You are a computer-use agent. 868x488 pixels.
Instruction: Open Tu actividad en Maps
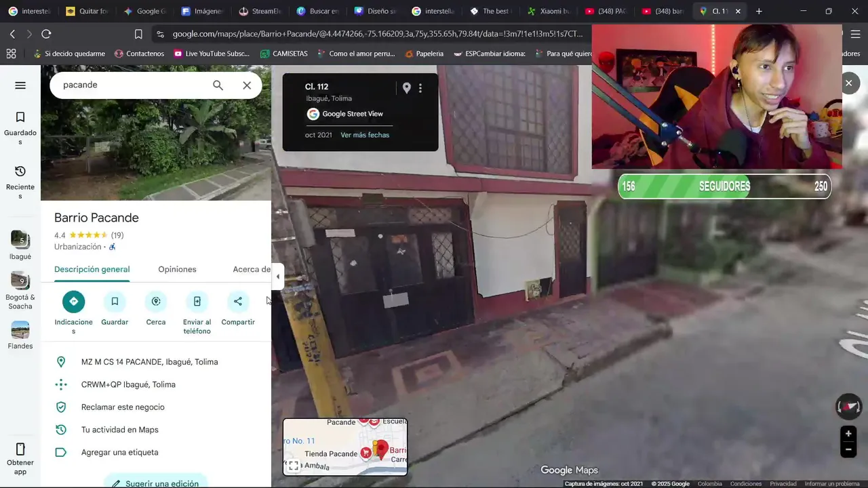click(156, 430)
